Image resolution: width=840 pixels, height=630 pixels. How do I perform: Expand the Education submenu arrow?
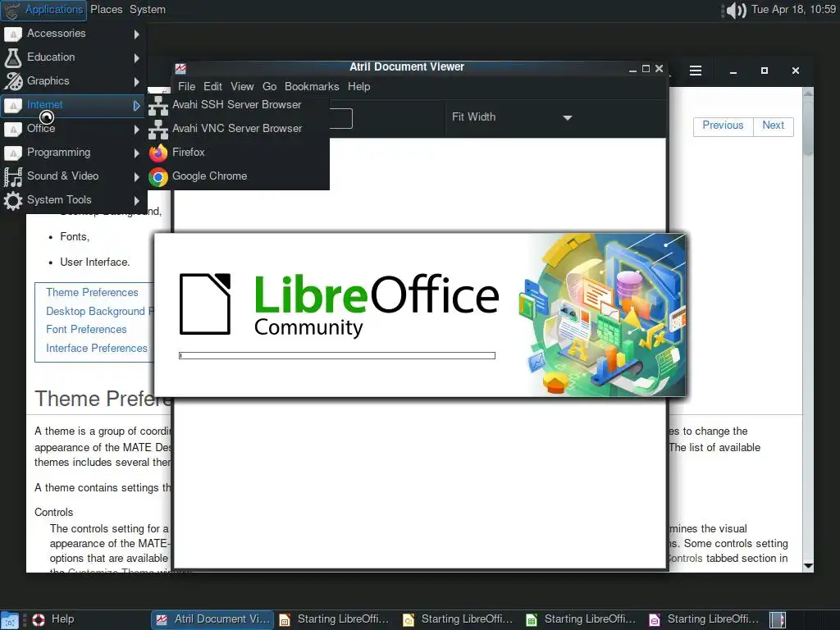[x=137, y=58]
